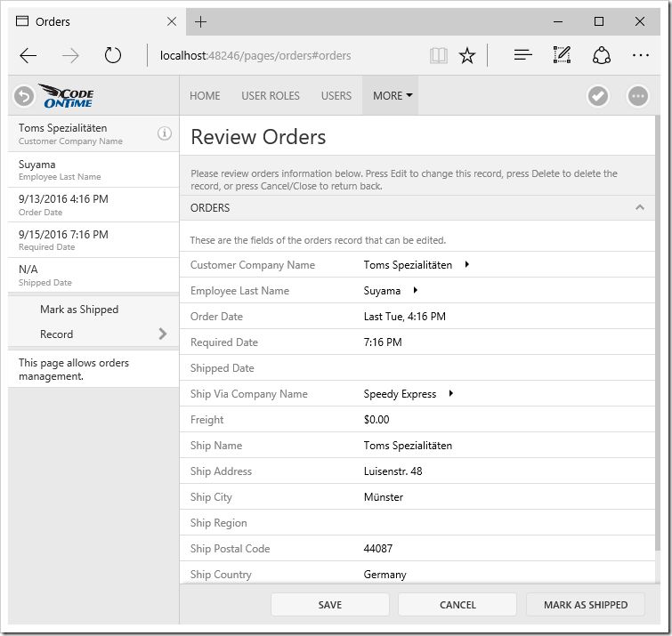Viewport: 672px width, 636px height.
Task: Close the Orders browser tab
Action: 172,21
